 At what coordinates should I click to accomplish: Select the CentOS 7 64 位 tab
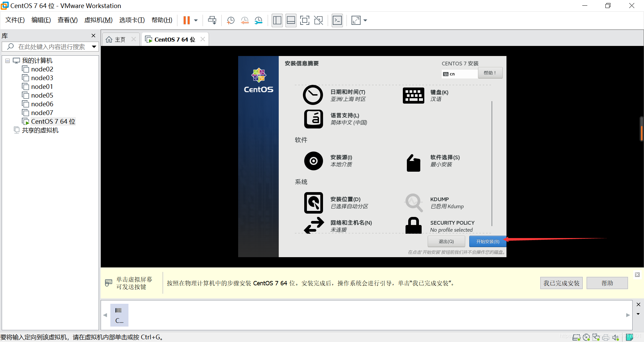[x=170, y=40]
